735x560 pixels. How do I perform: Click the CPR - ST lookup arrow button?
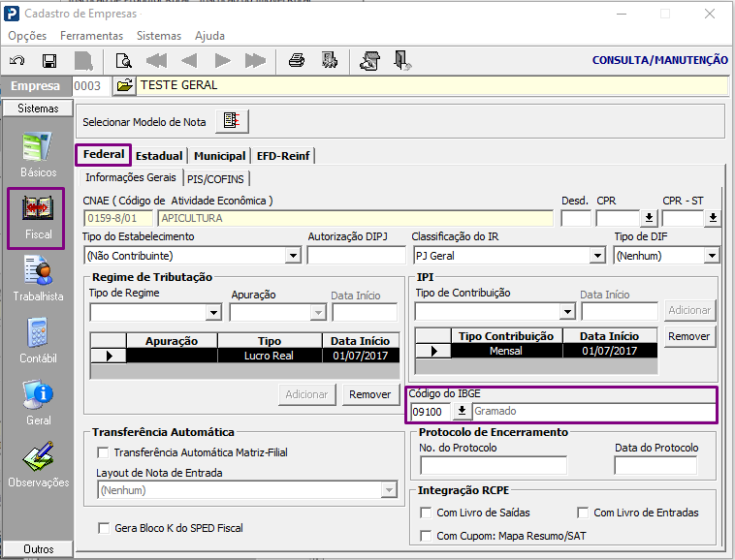713,218
